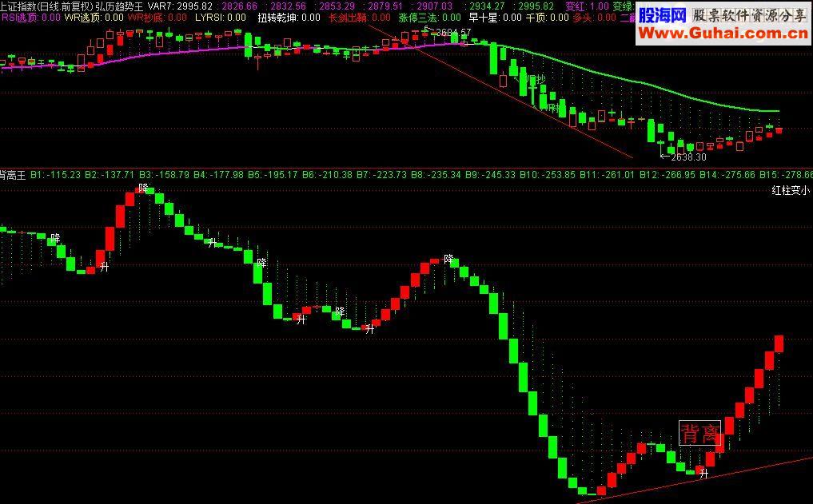Click the B10:-253.85 value
This screenshot has width=813, height=504.
click(x=548, y=175)
